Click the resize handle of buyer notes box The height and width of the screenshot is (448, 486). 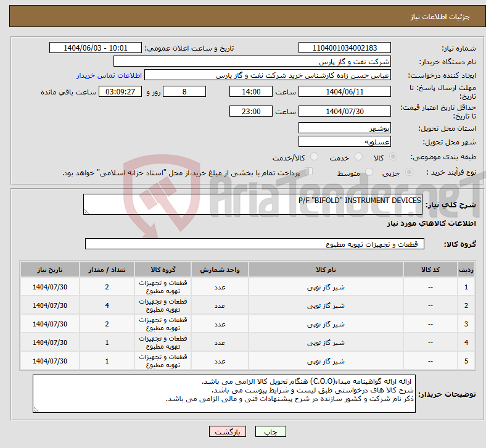(36, 410)
